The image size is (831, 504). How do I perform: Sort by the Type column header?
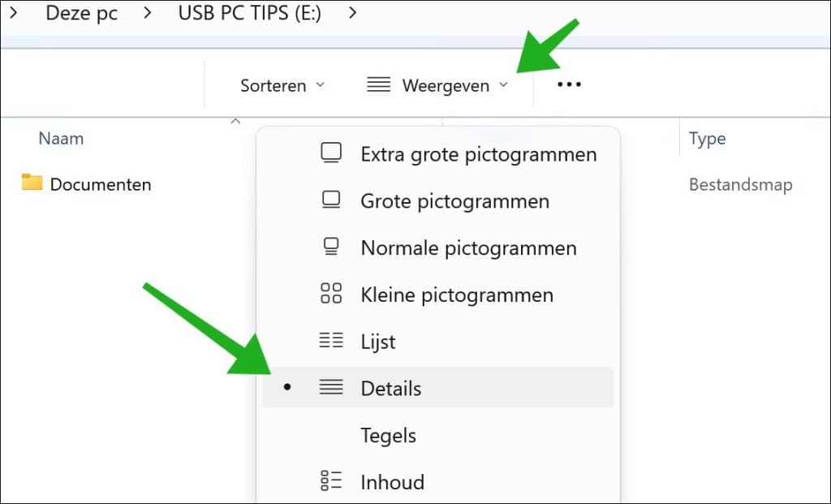coord(707,139)
